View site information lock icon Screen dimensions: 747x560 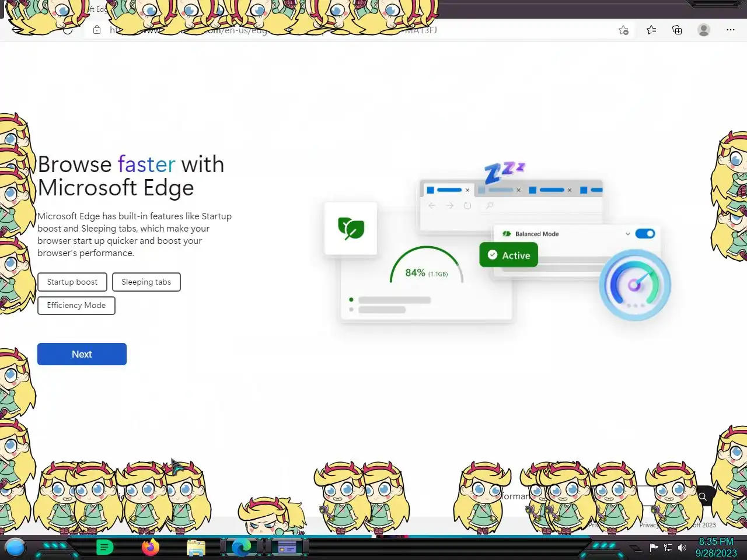[x=97, y=30]
